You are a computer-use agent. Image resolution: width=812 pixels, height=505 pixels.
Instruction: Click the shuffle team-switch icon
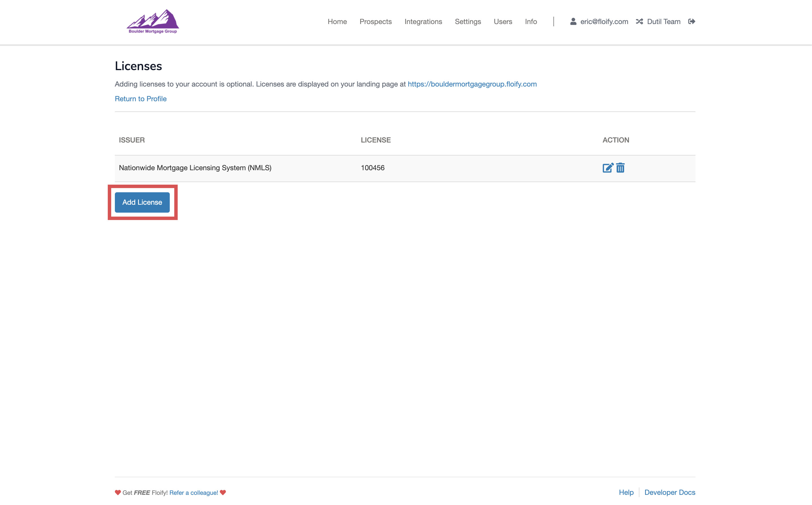point(639,21)
